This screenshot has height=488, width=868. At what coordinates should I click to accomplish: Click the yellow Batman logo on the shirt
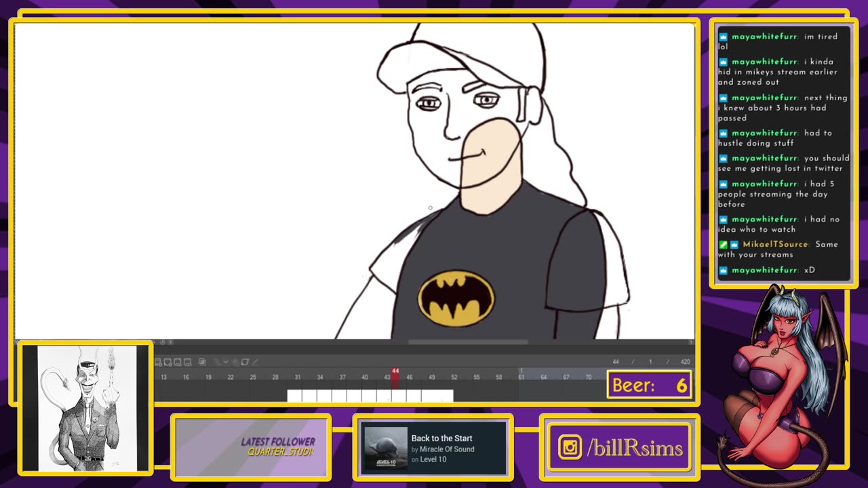(x=456, y=298)
